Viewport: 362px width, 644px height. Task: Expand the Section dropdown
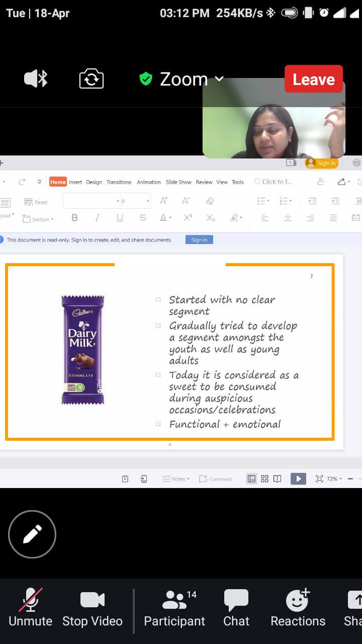pyautogui.click(x=38, y=219)
